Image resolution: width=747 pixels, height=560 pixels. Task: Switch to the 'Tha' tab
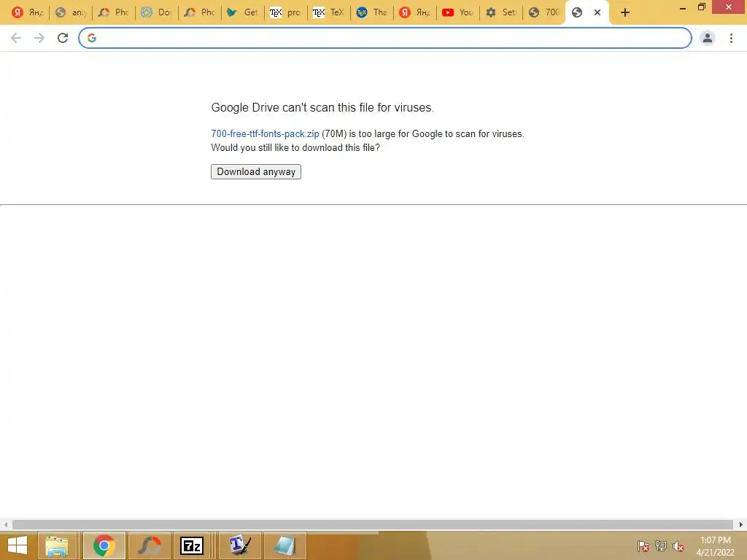[x=371, y=12]
